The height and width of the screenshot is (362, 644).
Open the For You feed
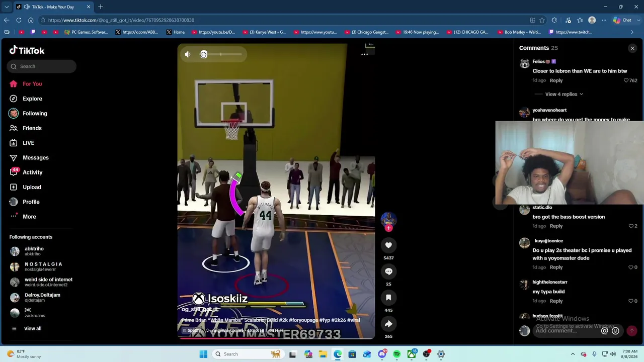point(26,84)
